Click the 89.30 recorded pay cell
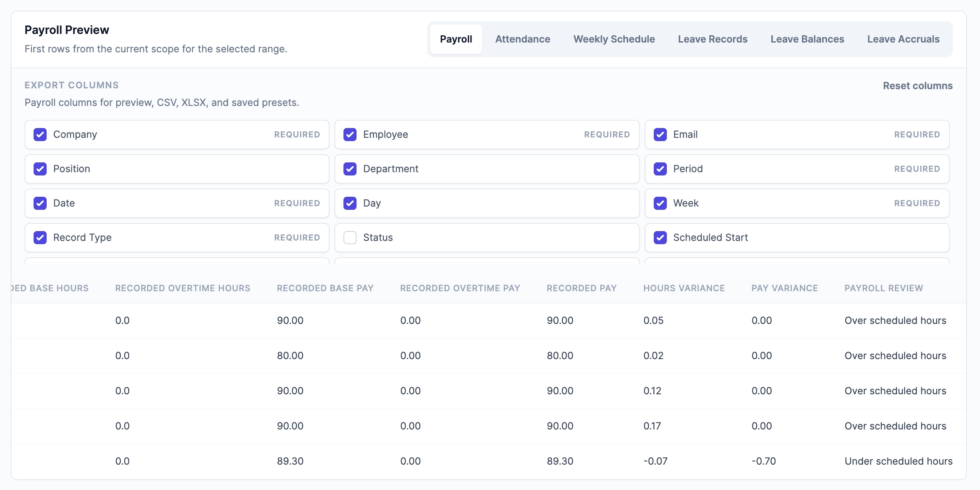 click(560, 461)
